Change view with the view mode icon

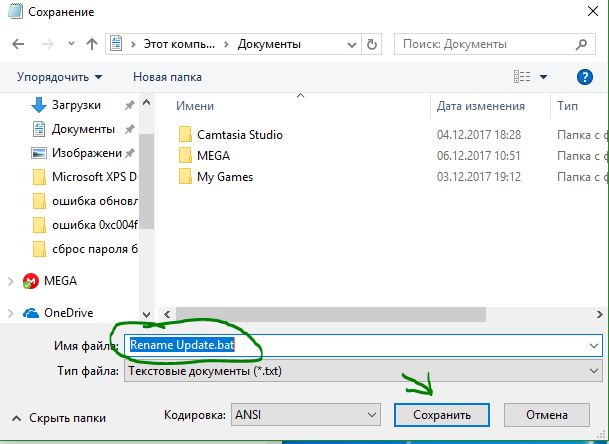522,77
